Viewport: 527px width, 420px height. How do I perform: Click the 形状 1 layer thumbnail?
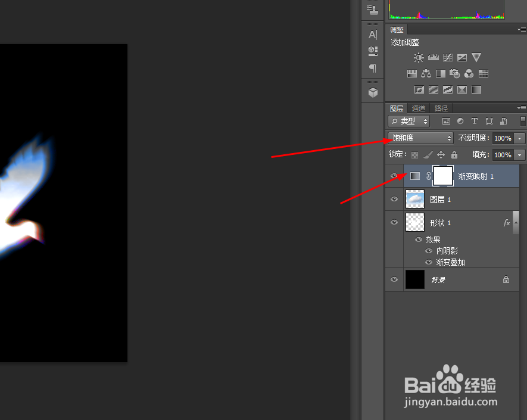(415, 222)
